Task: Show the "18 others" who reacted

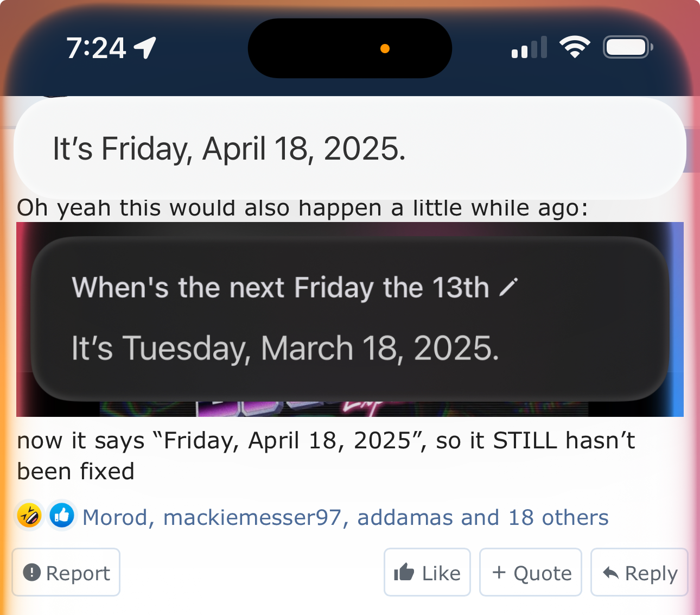Action: coord(558,518)
